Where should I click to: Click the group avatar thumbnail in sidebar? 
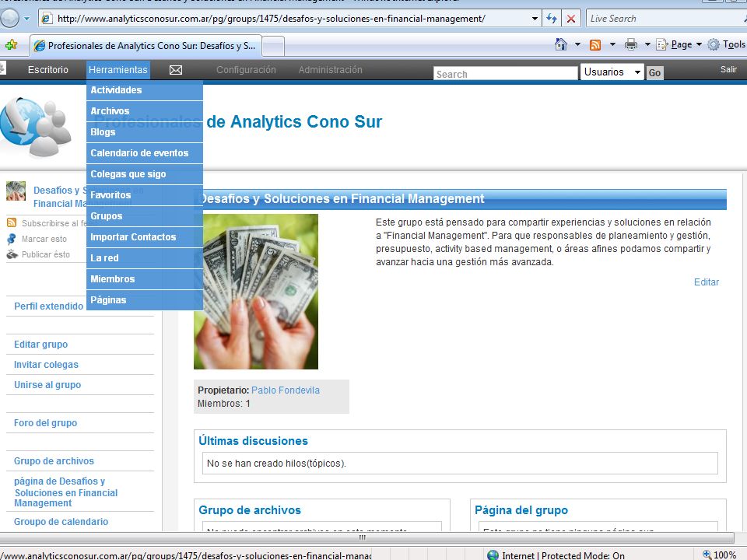[16, 191]
